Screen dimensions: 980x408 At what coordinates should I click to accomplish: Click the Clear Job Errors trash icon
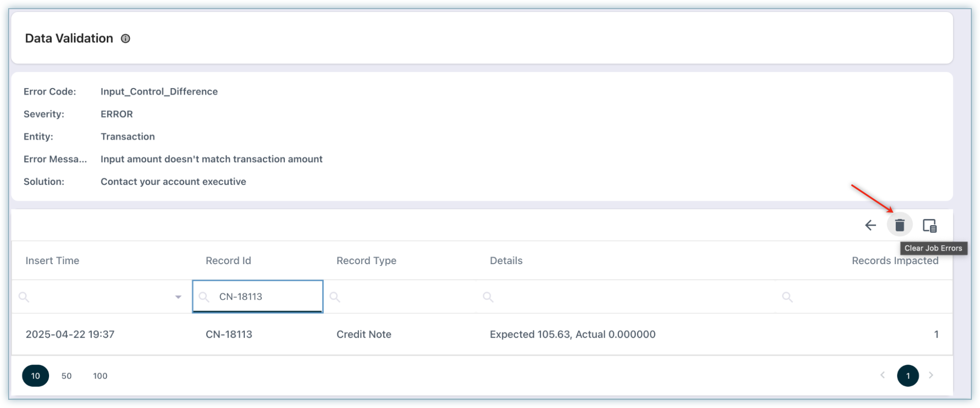(x=899, y=225)
